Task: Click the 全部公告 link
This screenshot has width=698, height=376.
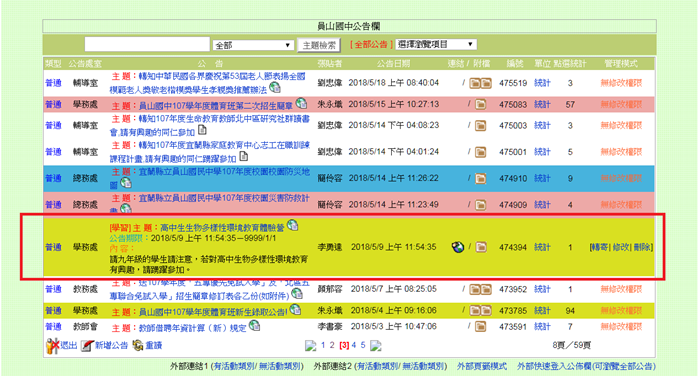Action: [x=371, y=44]
